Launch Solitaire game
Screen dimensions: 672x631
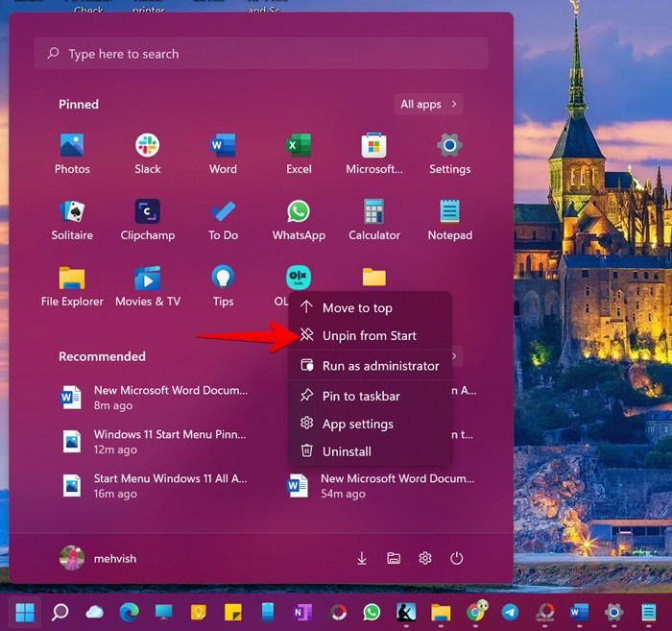(x=72, y=220)
